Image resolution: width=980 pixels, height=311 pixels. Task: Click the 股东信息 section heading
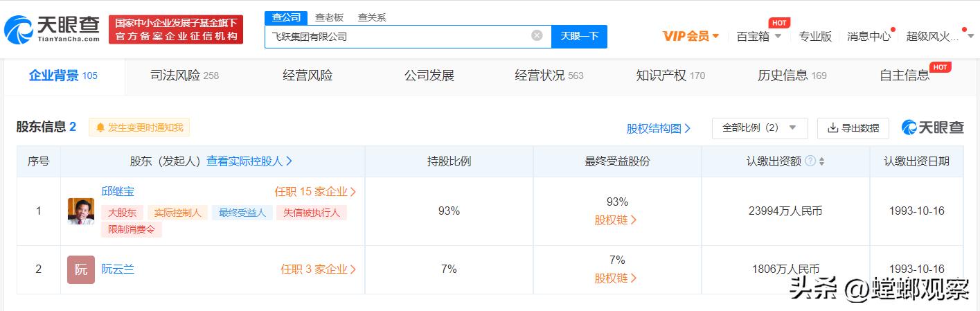click(x=46, y=127)
